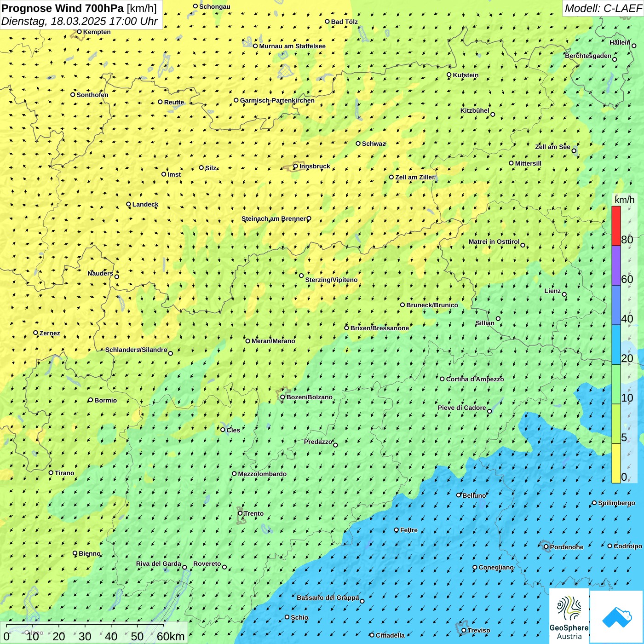
Task: Click the Murnau am Staffelsee label
Action: click(292, 46)
